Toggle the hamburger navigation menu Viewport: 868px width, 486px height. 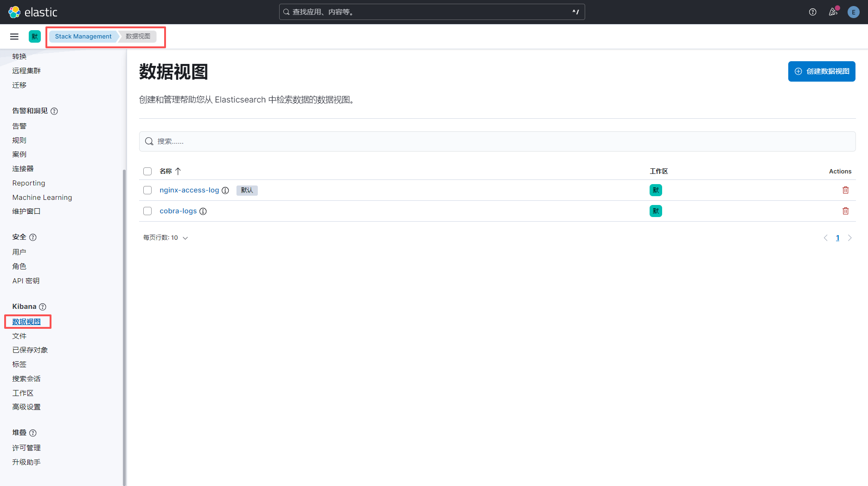(14, 36)
